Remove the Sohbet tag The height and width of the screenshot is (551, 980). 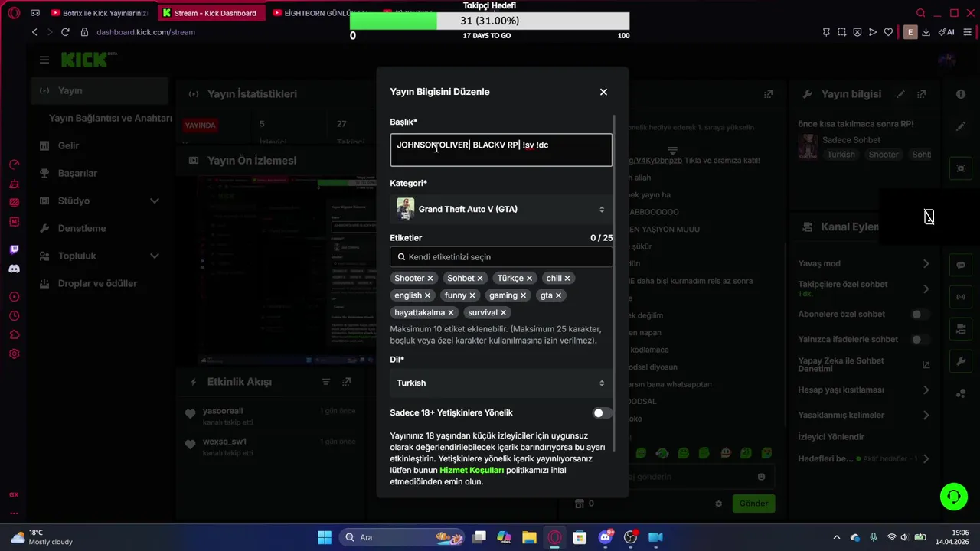[480, 279]
